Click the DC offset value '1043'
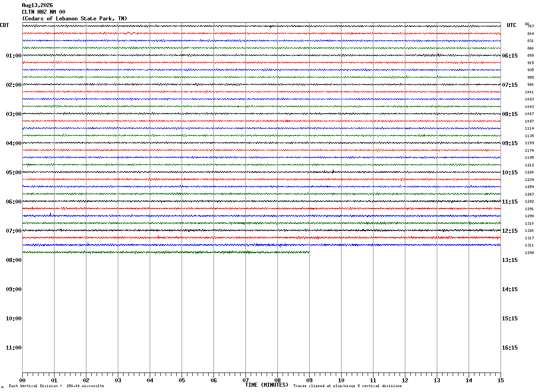Viewport: 536px width, 392px height. (x=529, y=107)
